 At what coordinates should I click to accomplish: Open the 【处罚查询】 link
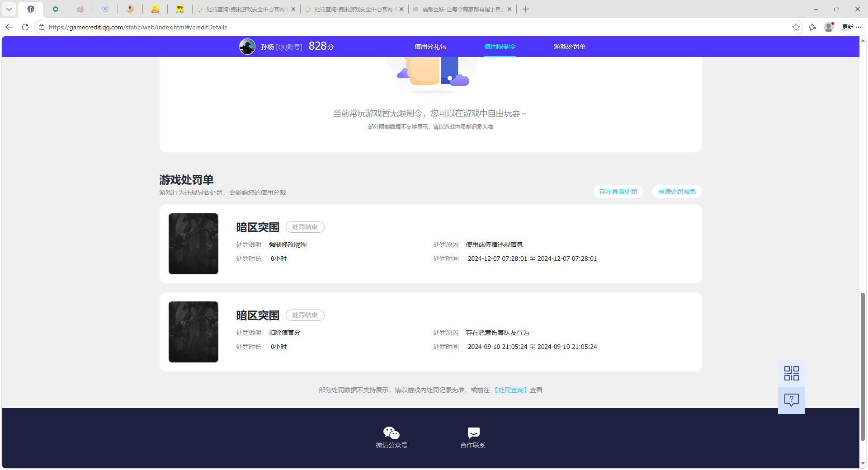[x=510, y=390]
